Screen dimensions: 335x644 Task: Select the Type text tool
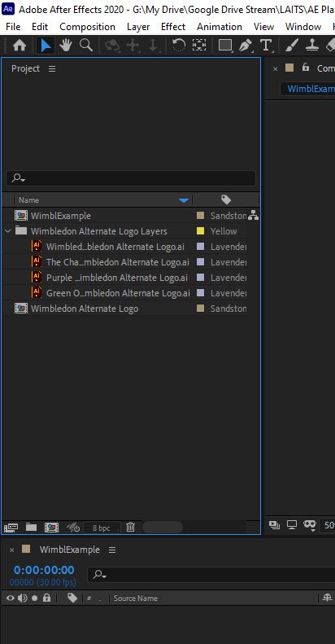(266, 45)
